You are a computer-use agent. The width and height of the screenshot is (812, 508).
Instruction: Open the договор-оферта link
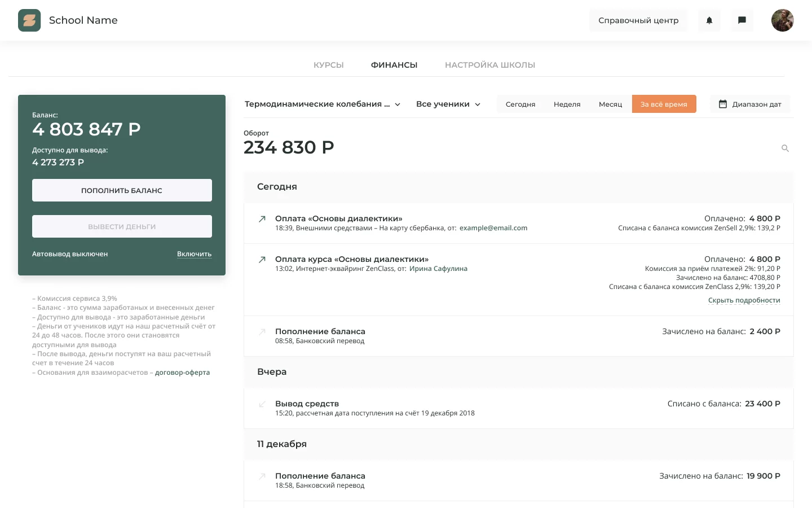coord(182,373)
